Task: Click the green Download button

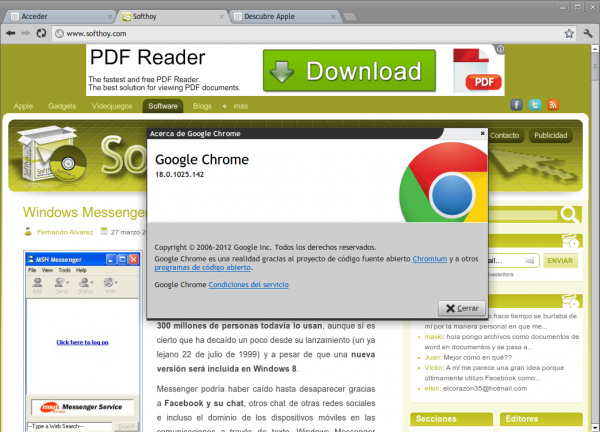Action: point(349,71)
